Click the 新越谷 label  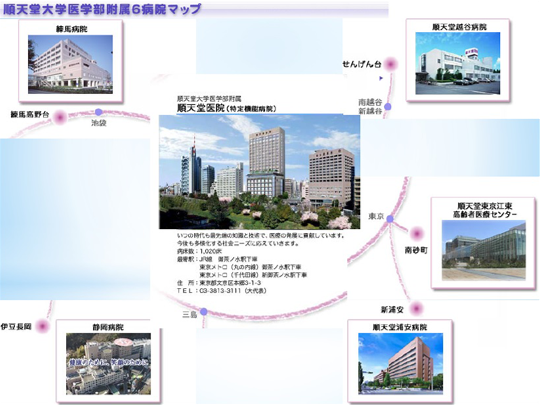tap(370, 111)
